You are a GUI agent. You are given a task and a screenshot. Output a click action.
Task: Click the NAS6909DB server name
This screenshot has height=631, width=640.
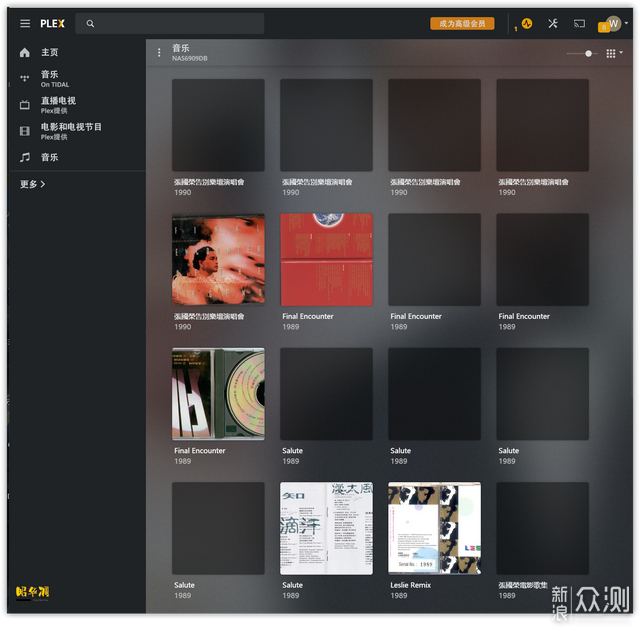[190, 58]
